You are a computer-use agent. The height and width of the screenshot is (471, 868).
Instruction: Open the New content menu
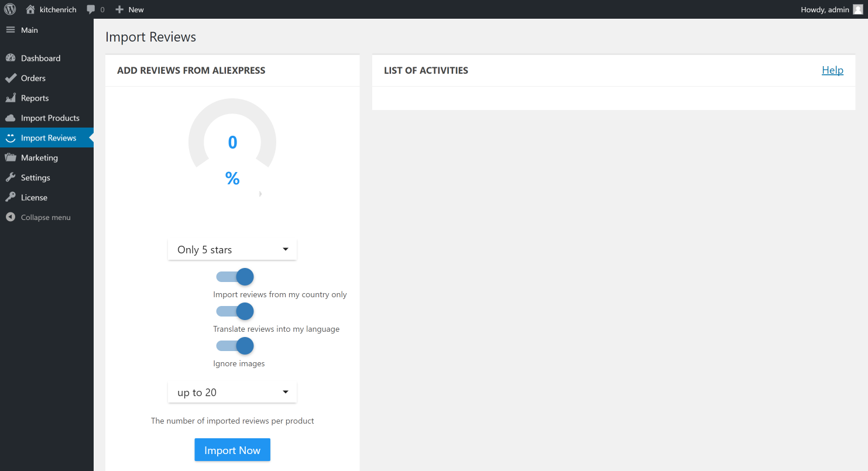point(130,9)
